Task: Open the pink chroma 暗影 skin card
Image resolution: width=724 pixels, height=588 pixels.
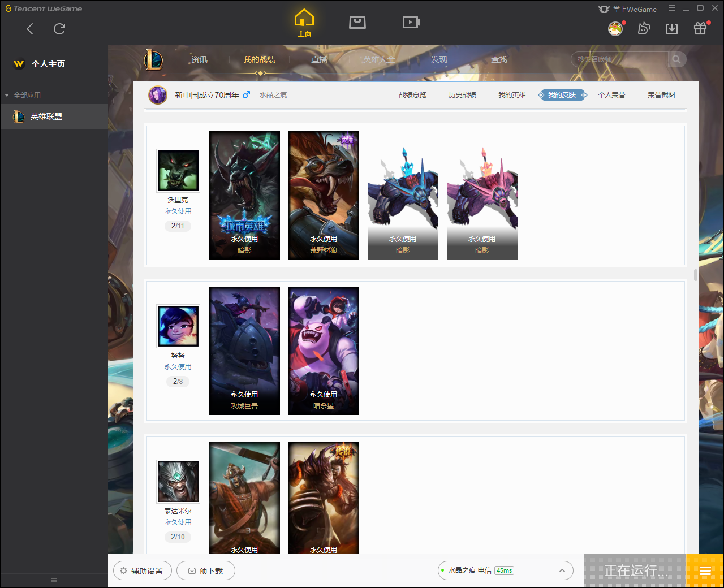Action: coord(482,195)
